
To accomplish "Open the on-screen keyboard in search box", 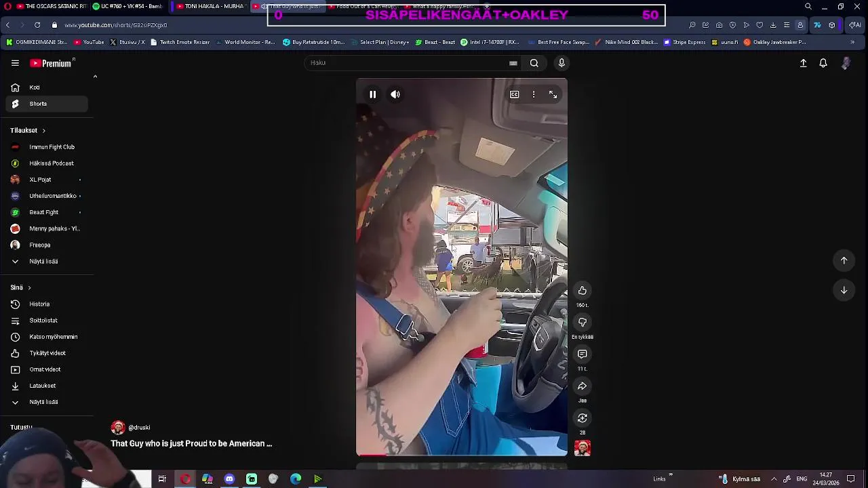I will [513, 63].
